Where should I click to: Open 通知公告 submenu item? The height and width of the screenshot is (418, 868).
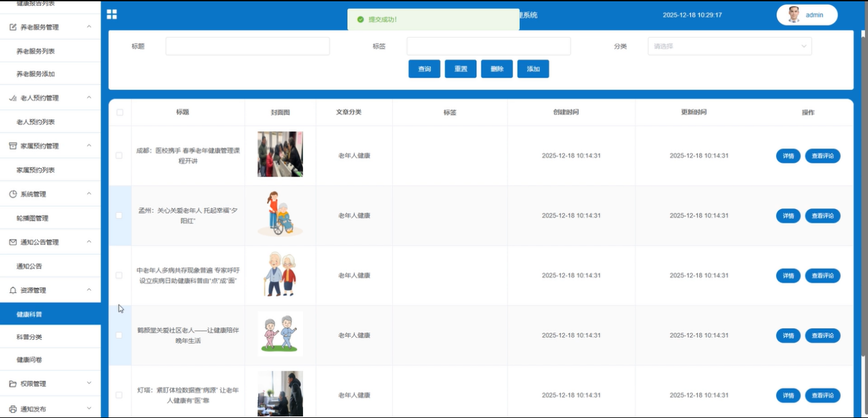(x=50, y=266)
